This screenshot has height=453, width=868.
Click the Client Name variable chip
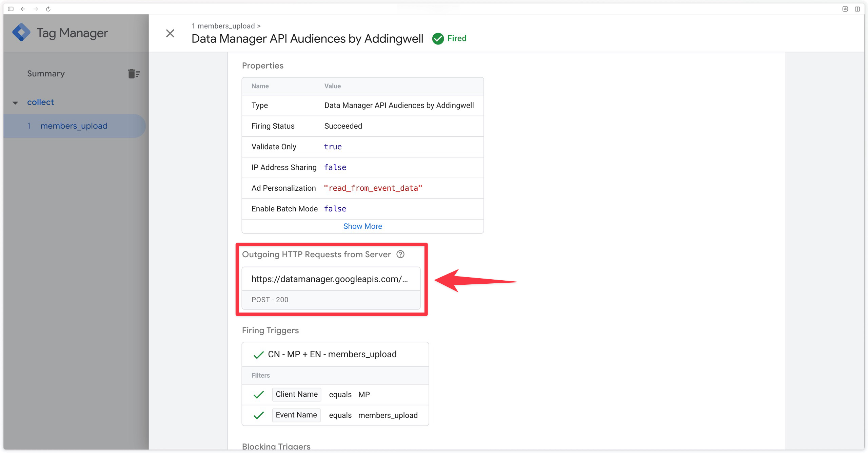point(297,394)
